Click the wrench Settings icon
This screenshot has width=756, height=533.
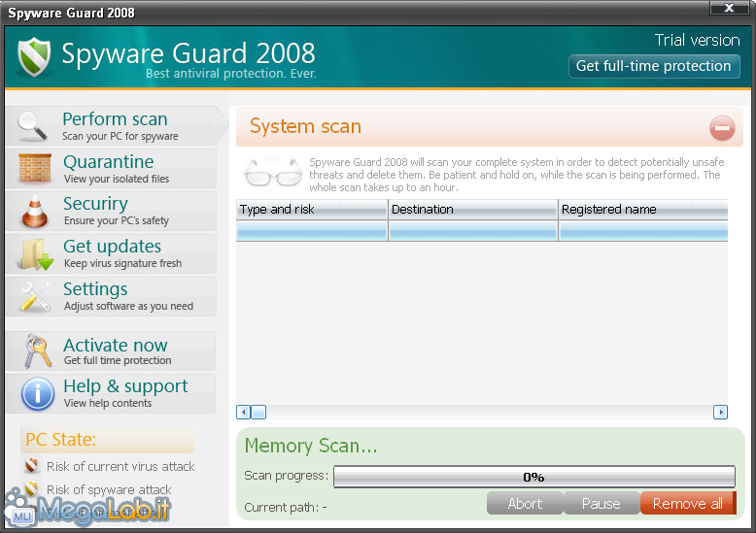point(35,296)
